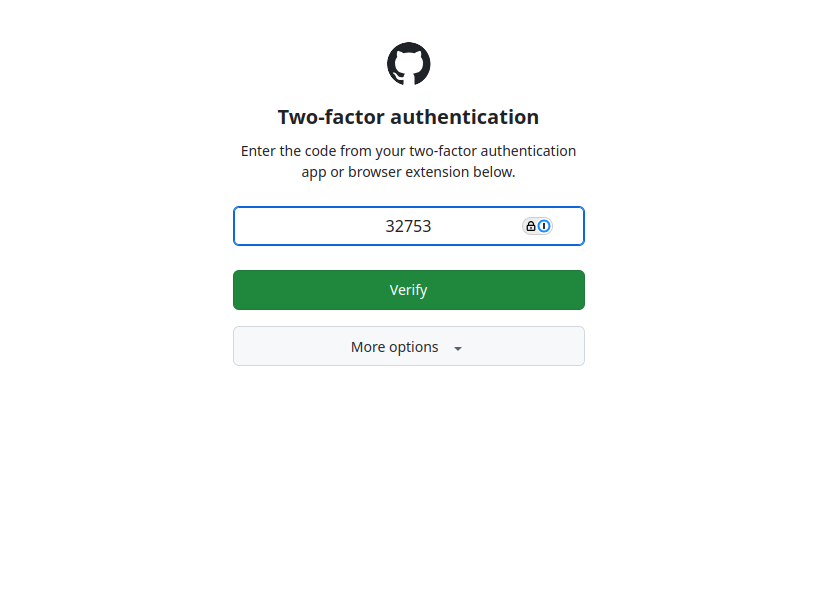Click the "Verify" label text
Screen dimensions: 823x597
click(x=408, y=290)
